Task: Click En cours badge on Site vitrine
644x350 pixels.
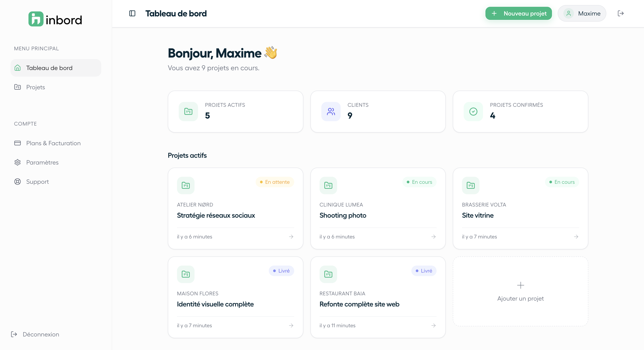Action: [x=562, y=182]
